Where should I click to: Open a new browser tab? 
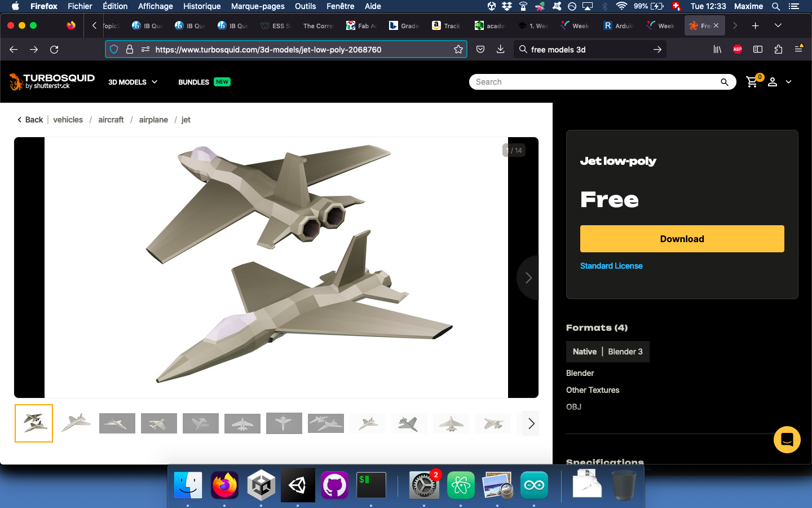pos(755,25)
